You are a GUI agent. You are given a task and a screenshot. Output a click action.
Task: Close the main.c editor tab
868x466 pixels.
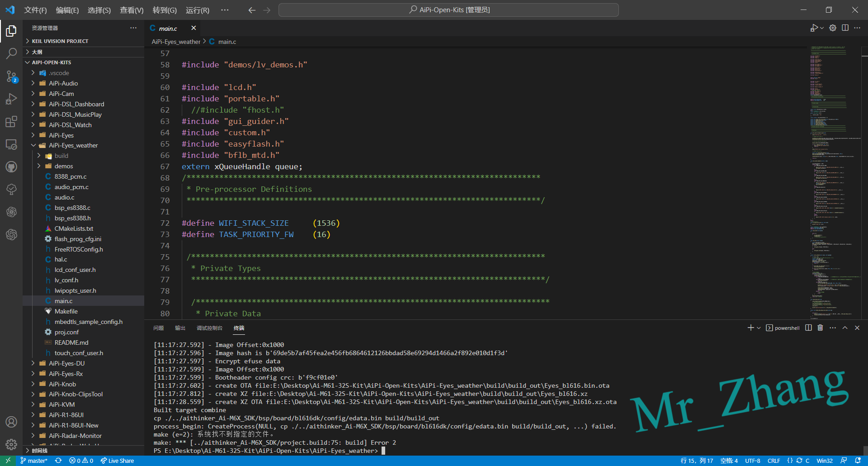point(193,28)
